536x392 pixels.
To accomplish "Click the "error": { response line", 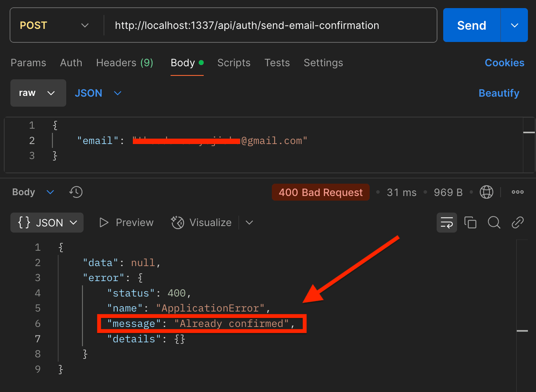I will (113, 278).
